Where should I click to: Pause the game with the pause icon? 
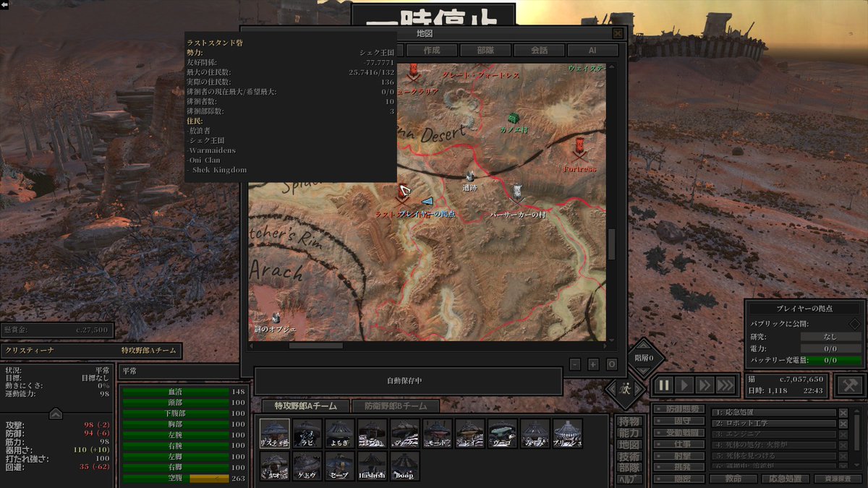pos(664,386)
